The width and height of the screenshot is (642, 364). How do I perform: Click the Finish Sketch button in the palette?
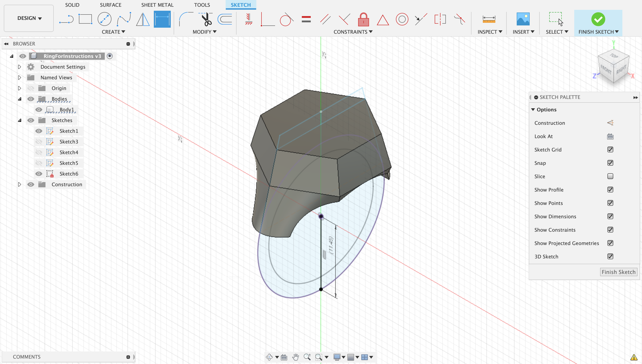pos(619,272)
